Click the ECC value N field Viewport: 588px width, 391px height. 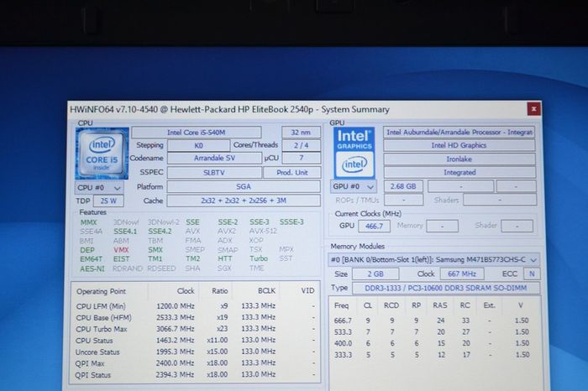[532, 274]
